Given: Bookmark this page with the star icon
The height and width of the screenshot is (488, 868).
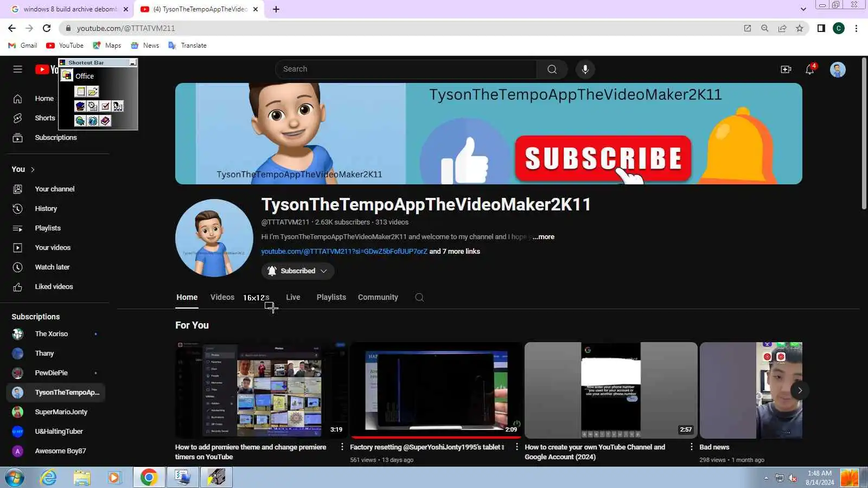Looking at the screenshot, I should click(x=800, y=28).
